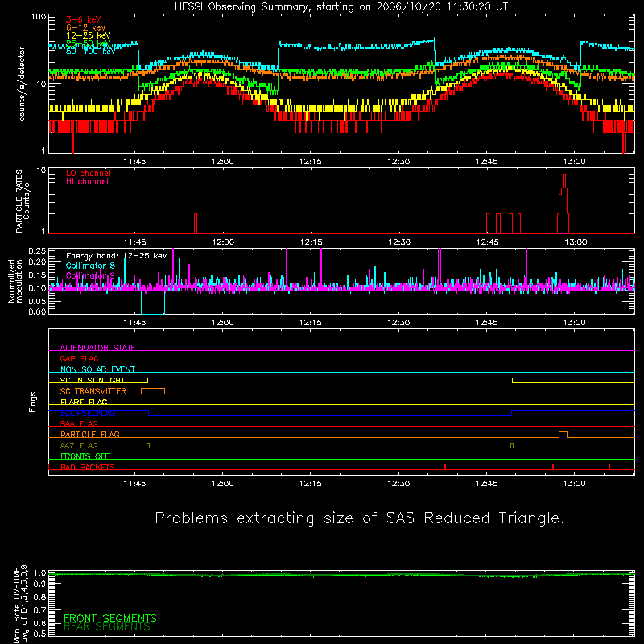Choose the SC_TRANSMITTER flag label
This screenshot has width=644, height=644.
click(x=93, y=391)
